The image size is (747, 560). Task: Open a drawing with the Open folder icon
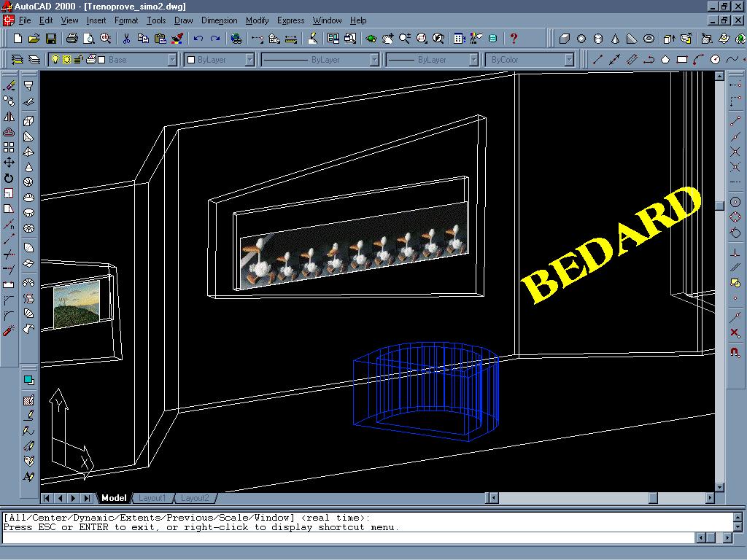[34, 39]
